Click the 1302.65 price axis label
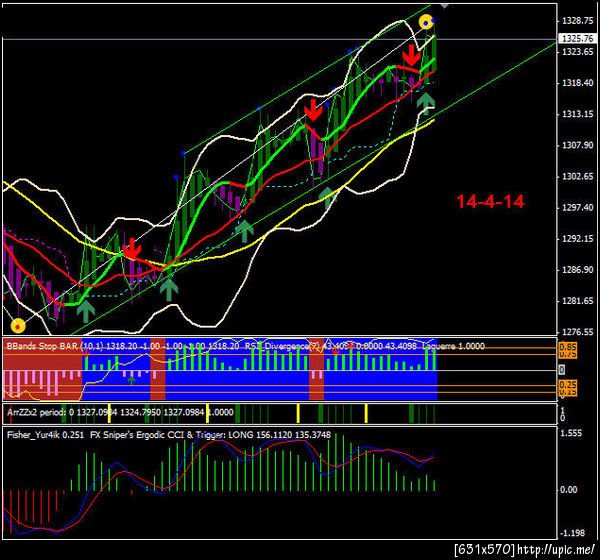The width and height of the screenshot is (600, 560). point(577,176)
